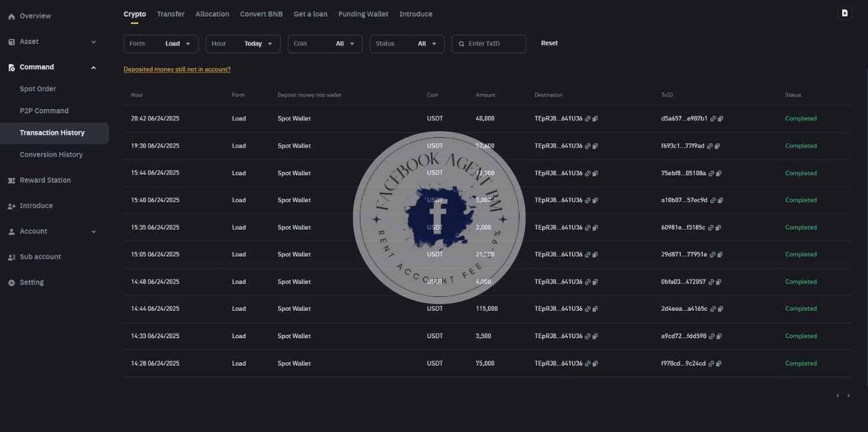Screen dimensions: 868x432
Task: Switch to the Allocation tab
Action: pos(212,14)
